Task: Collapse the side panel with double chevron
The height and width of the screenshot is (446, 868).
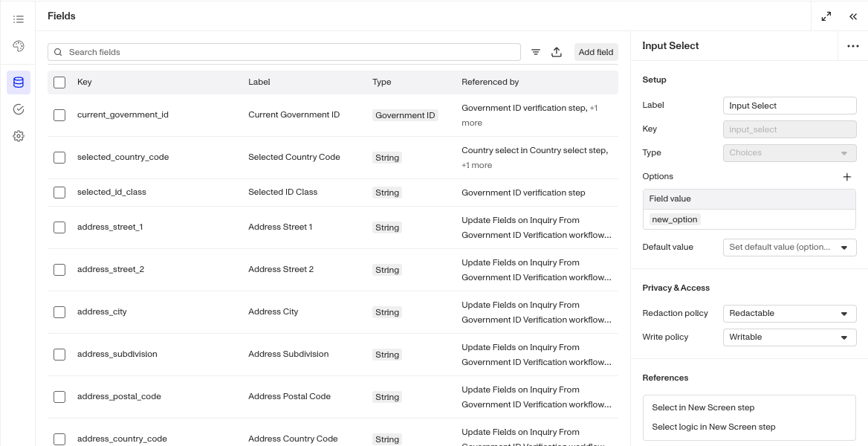Action: click(x=853, y=16)
